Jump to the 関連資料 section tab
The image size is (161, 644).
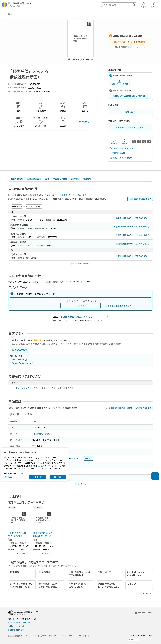coord(87,179)
